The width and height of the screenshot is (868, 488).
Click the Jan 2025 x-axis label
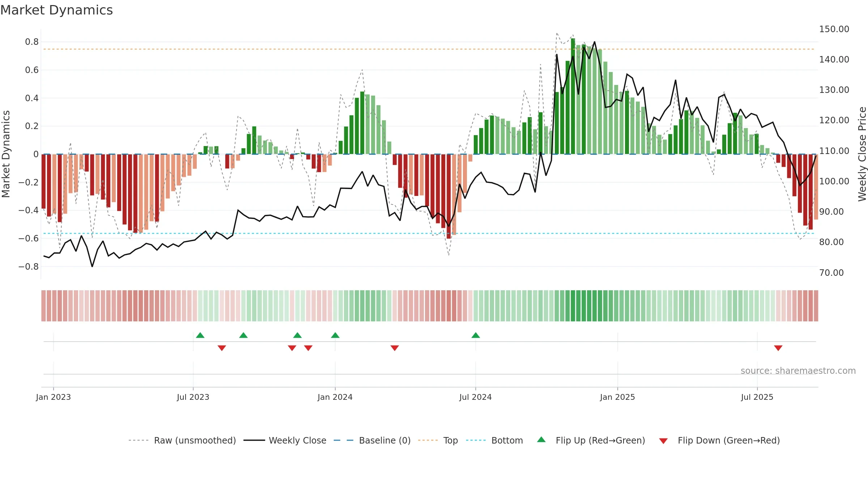(618, 397)
